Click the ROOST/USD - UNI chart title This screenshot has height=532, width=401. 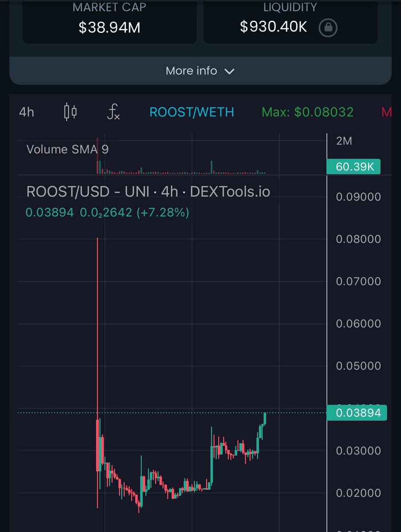[x=148, y=192]
